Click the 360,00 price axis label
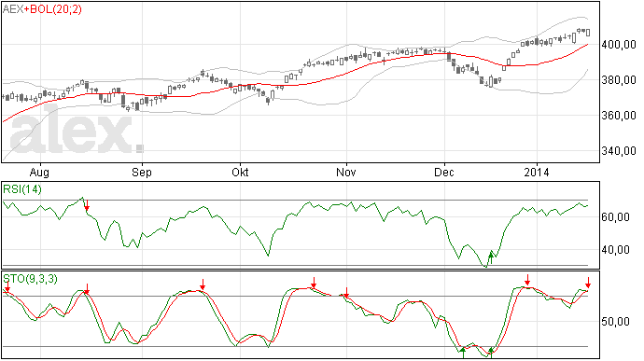Screen dimensions: 644x361 [619, 116]
